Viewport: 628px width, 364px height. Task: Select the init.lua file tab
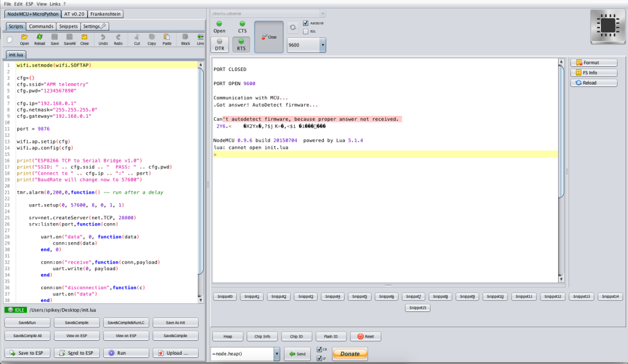pyautogui.click(x=15, y=55)
